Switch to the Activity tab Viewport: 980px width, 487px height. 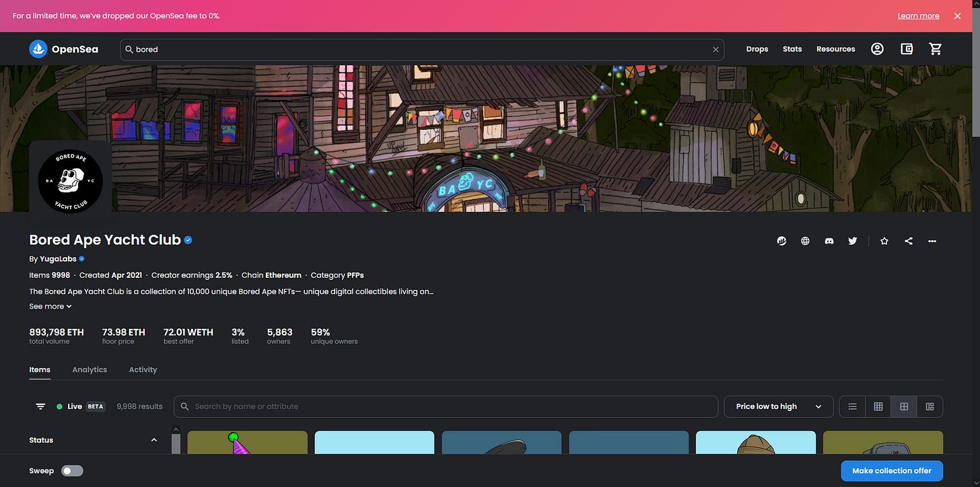143,369
